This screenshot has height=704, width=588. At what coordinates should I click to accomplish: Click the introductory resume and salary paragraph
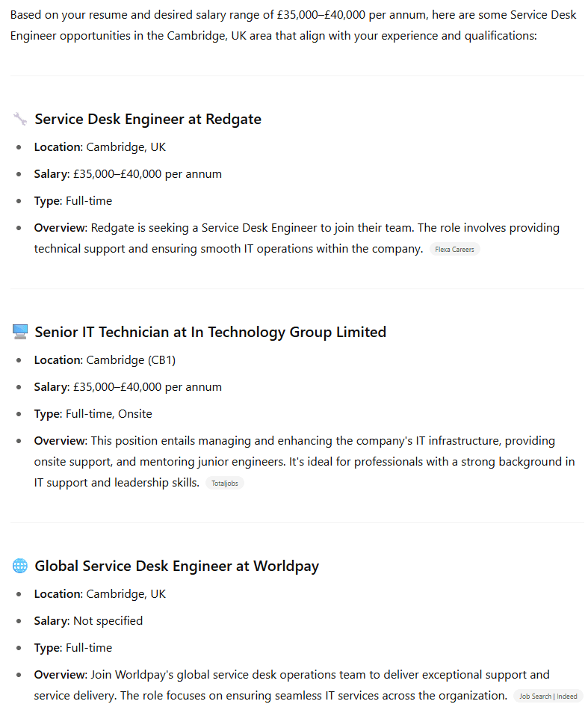pos(293,25)
